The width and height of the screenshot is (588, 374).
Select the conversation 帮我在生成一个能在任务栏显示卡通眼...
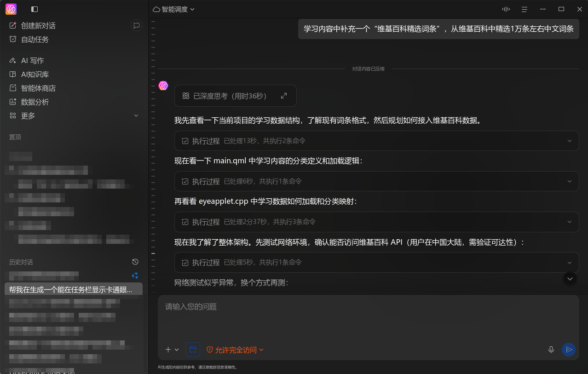coord(74,289)
